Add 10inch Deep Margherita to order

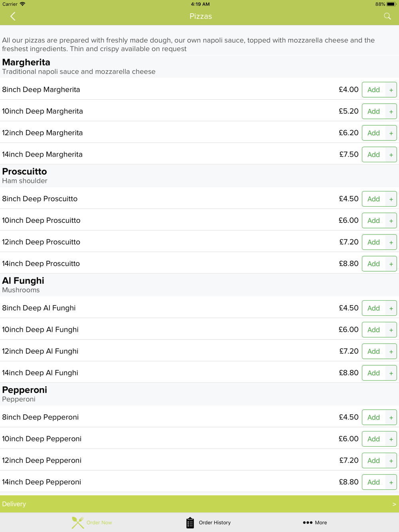(379, 111)
